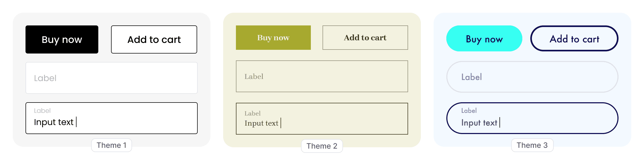Click the words Input text in the Theme 3 rounded field
The image size is (644, 160).
pyautogui.click(x=479, y=123)
